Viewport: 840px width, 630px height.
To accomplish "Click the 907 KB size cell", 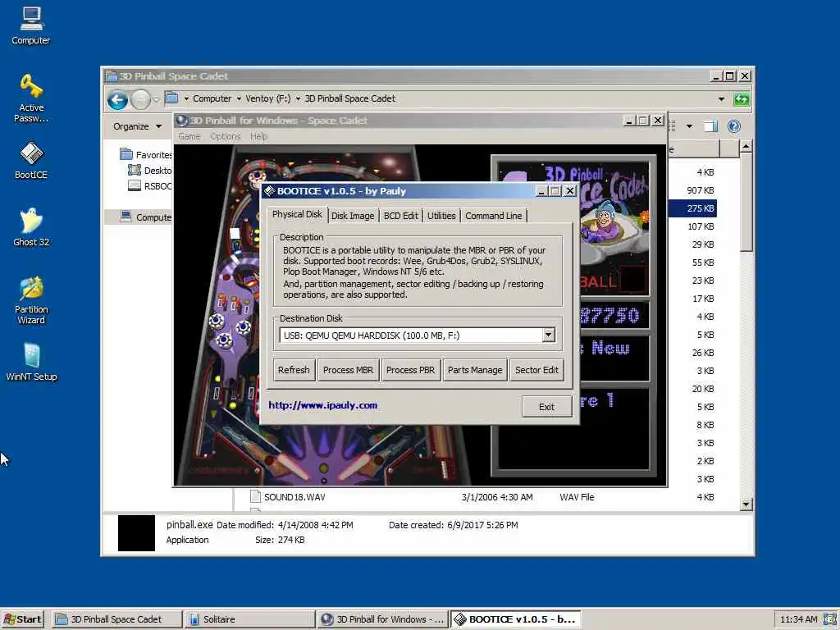I will point(700,190).
